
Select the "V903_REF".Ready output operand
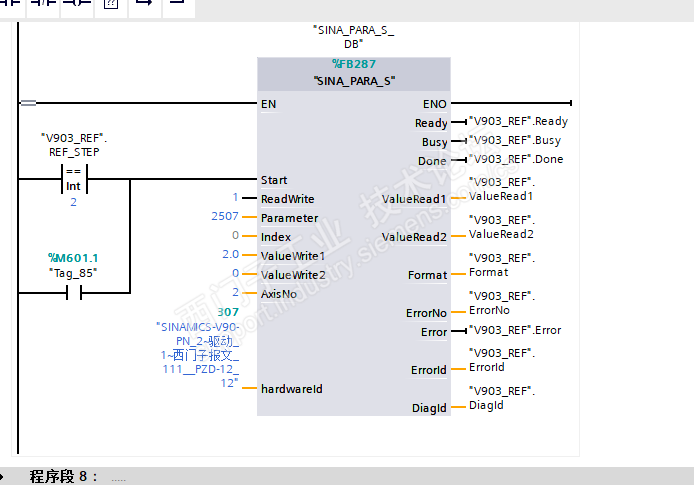point(518,121)
